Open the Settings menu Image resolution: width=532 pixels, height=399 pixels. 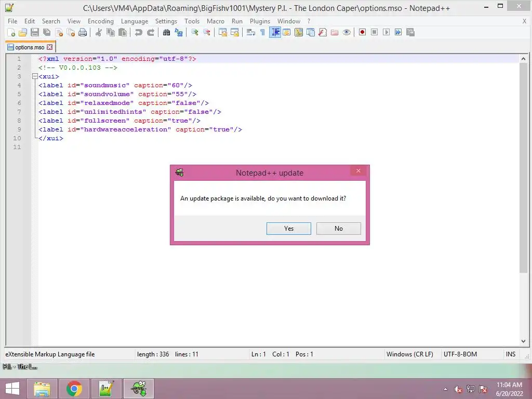166,21
